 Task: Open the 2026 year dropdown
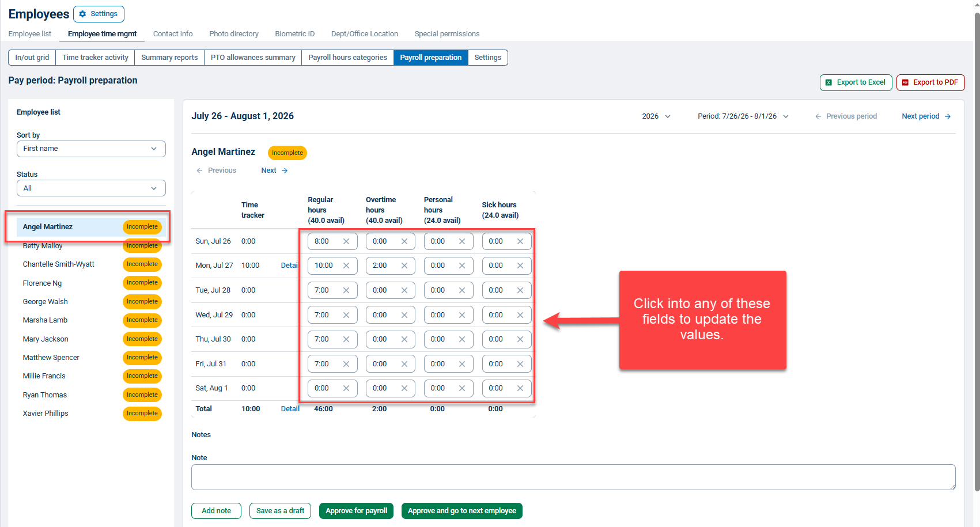(656, 116)
